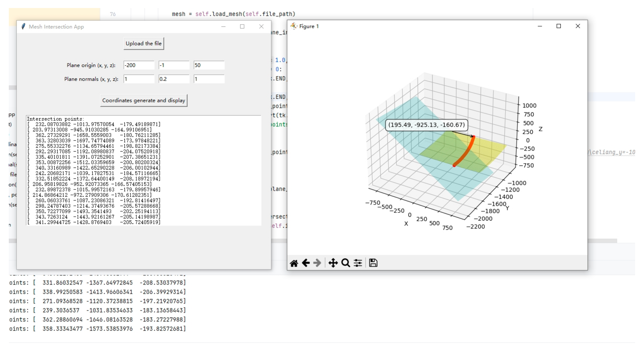Click the Figure 1 window title icon
Viewport: 644px width, 350px height.
click(x=294, y=26)
